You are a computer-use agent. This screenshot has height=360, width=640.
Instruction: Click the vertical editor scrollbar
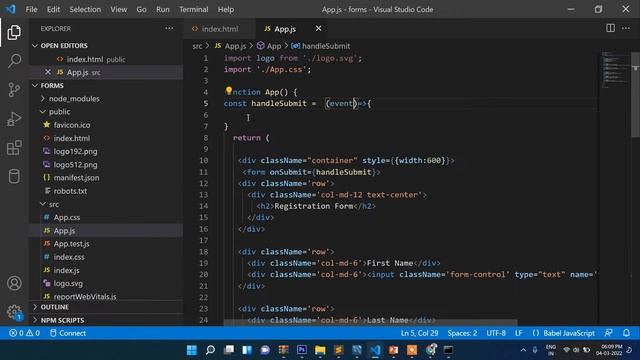[x=635, y=95]
